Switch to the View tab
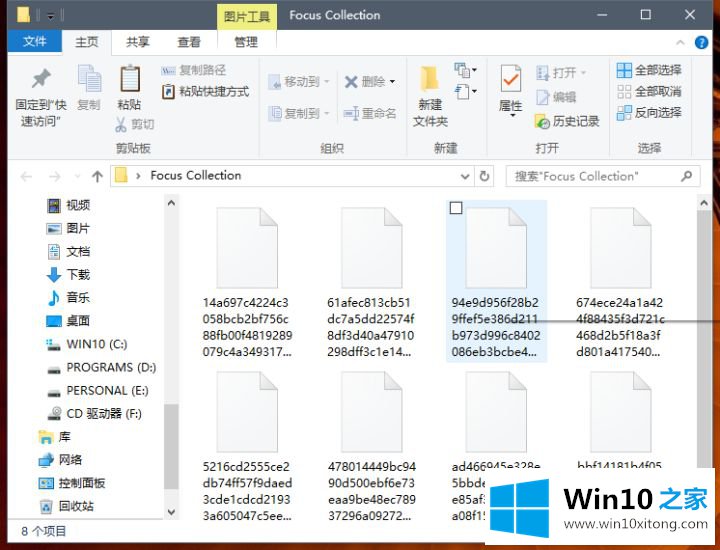The image size is (720, 550). pyautogui.click(x=189, y=42)
